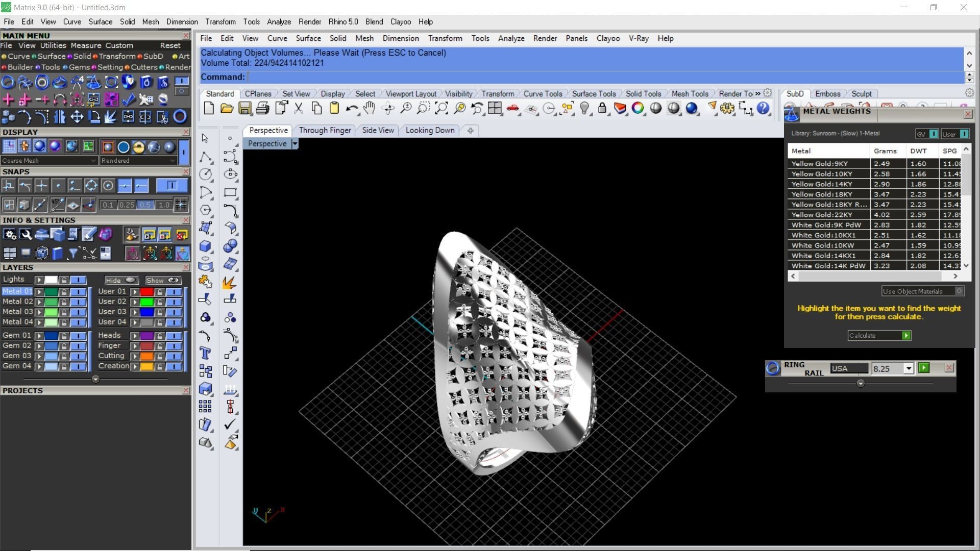The image size is (980, 551).
Task: Click the Print icon
Action: (262, 108)
